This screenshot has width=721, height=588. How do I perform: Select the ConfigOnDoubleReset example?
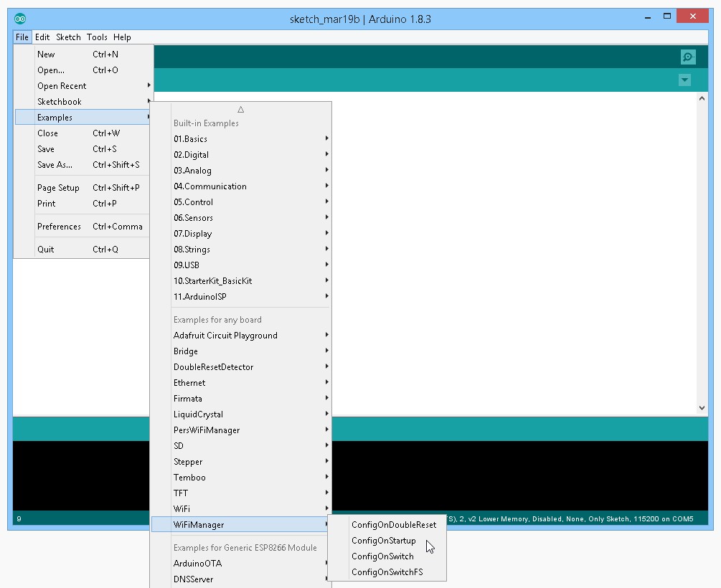pos(393,525)
